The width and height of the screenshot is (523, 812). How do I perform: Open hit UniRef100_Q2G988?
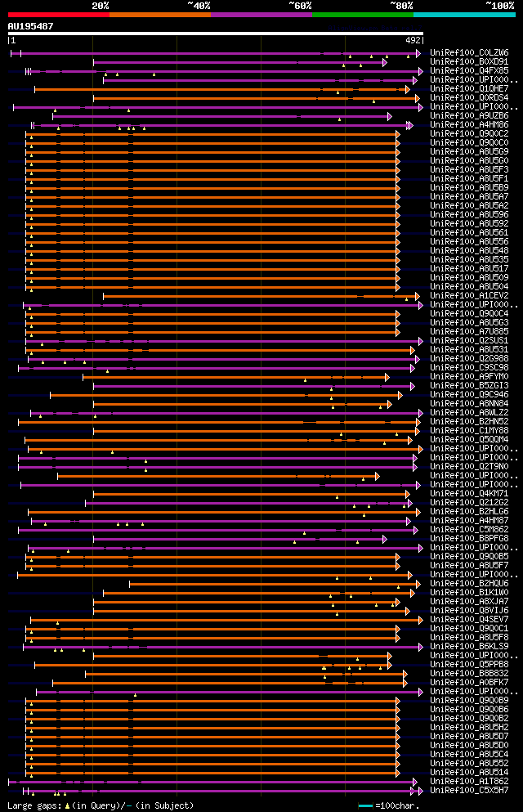469,358
